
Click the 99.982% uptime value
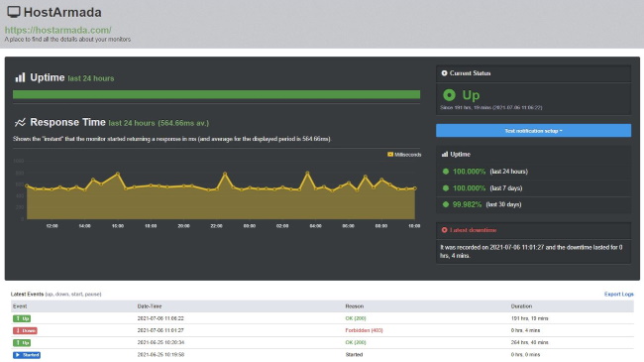pyautogui.click(x=467, y=204)
